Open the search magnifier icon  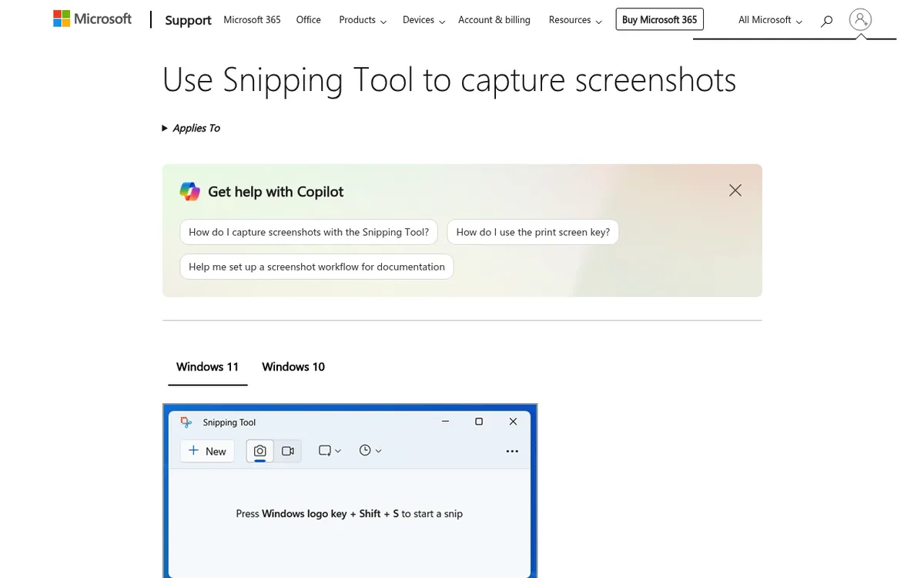[826, 21]
